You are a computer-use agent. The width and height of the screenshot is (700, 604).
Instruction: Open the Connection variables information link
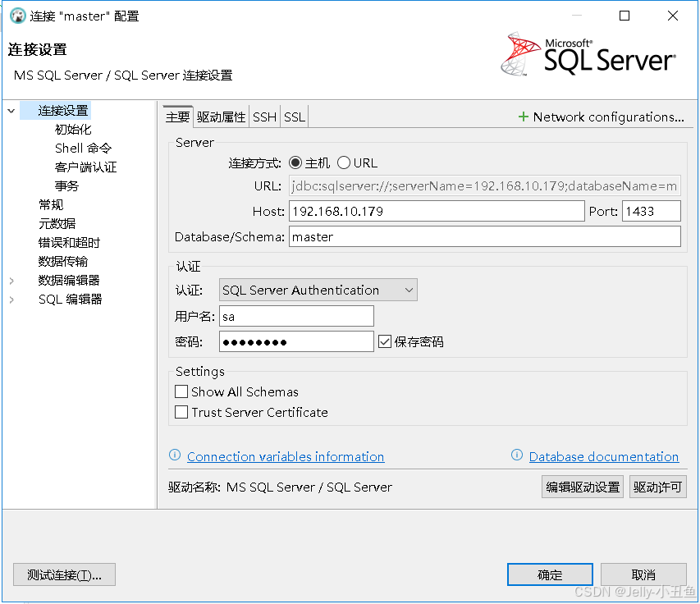pos(286,456)
